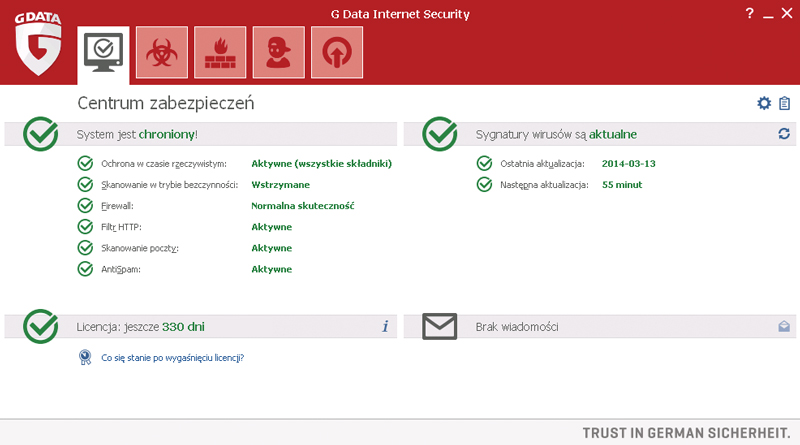
Task: Open help with the question mark
Action: (x=749, y=13)
